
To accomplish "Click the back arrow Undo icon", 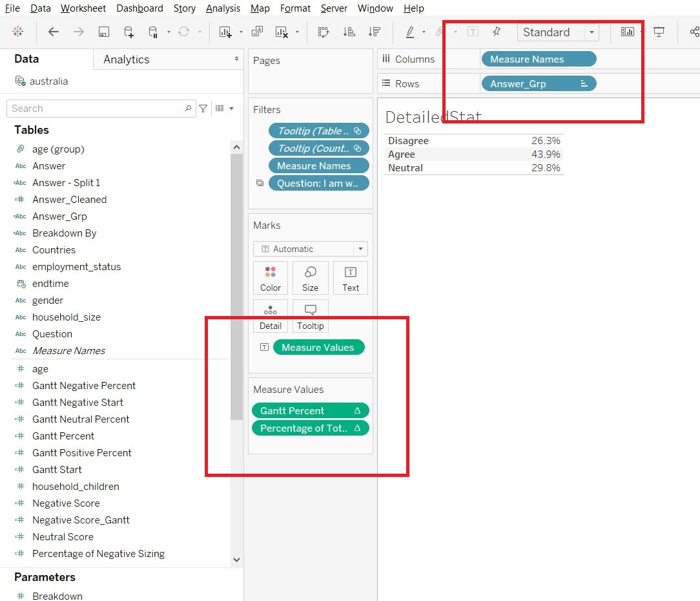I will [x=54, y=32].
